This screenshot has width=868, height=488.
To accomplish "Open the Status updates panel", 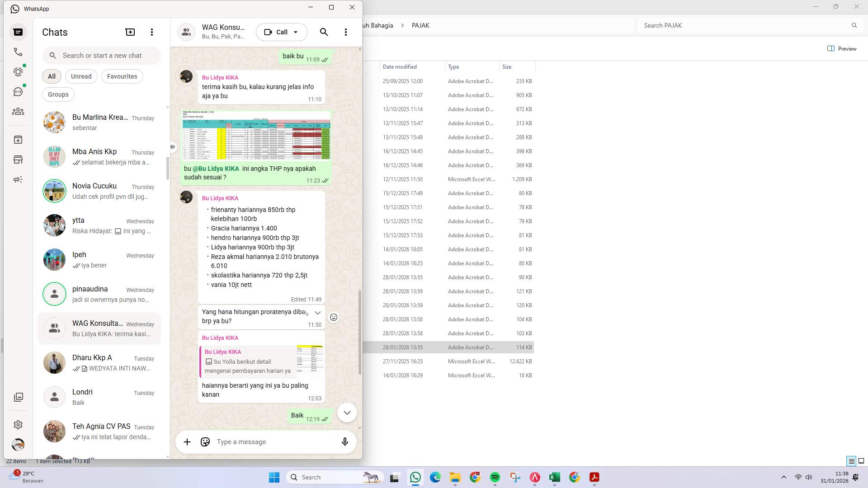I will (x=18, y=71).
